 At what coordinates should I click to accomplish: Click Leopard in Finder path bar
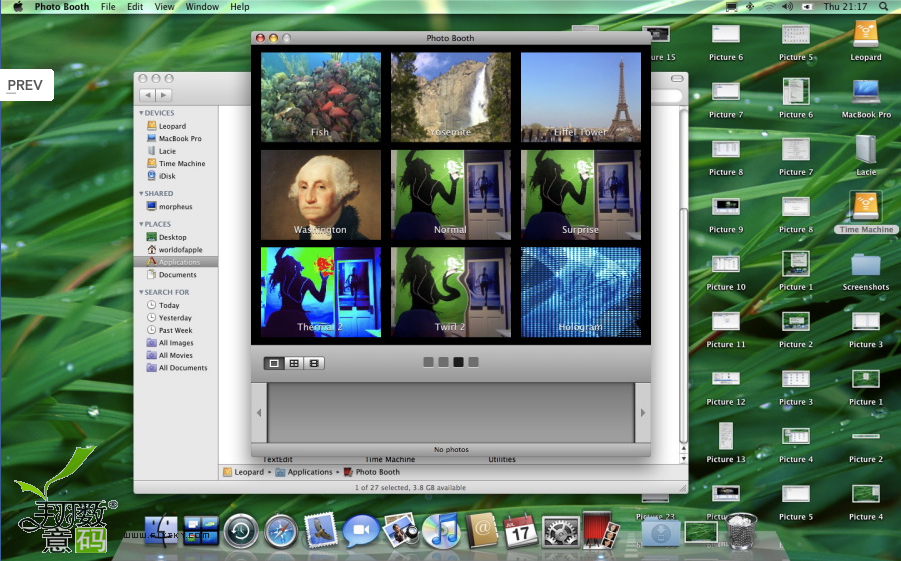pyautogui.click(x=243, y=472)
